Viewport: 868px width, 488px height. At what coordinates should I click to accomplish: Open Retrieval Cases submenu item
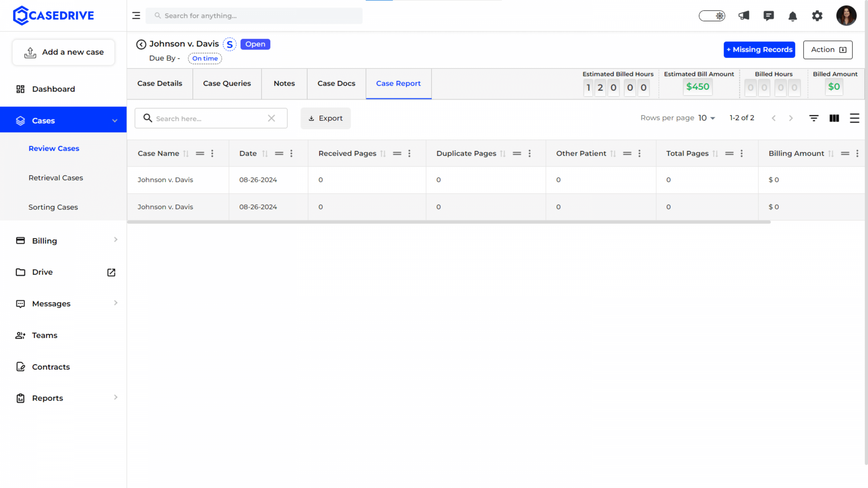tap(55, 178)
